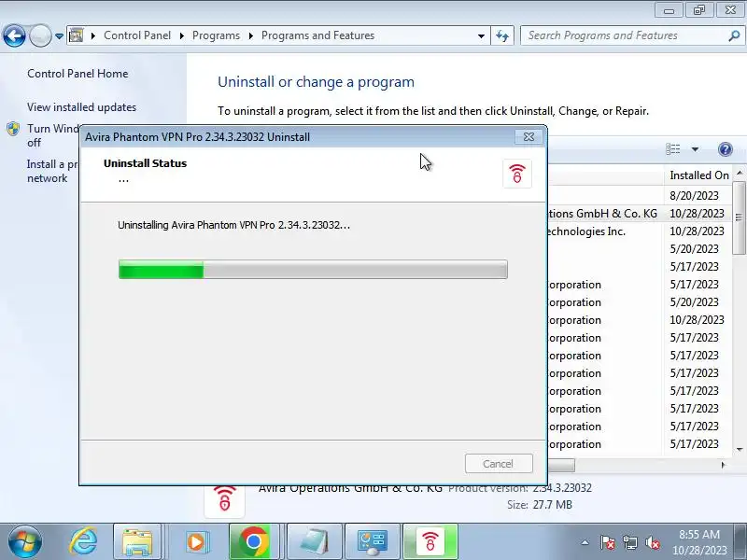Open view options dropdown arrow
This screenshot has height=560, width=747.
695,149
